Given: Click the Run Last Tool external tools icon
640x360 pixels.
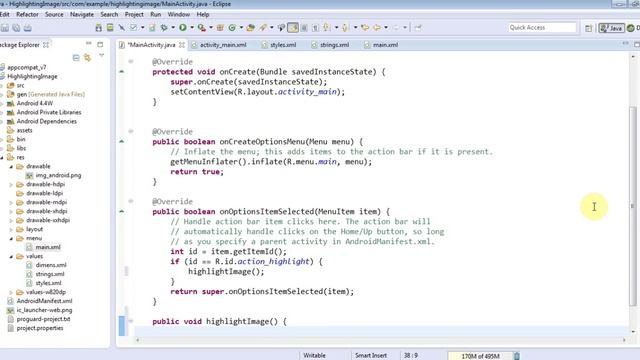Looking at the screenshot, I should 202,28.
